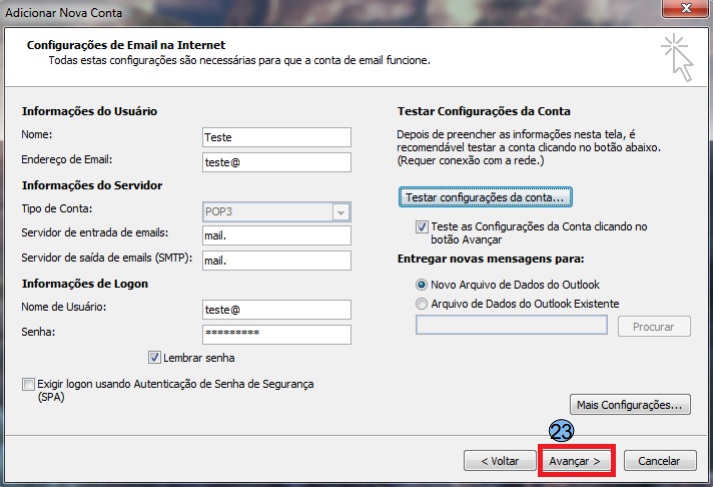The height and width of the screenshot is (487, 713).
Task: Click the Servidor de saída SMTP field
Action: click(276, 260)
